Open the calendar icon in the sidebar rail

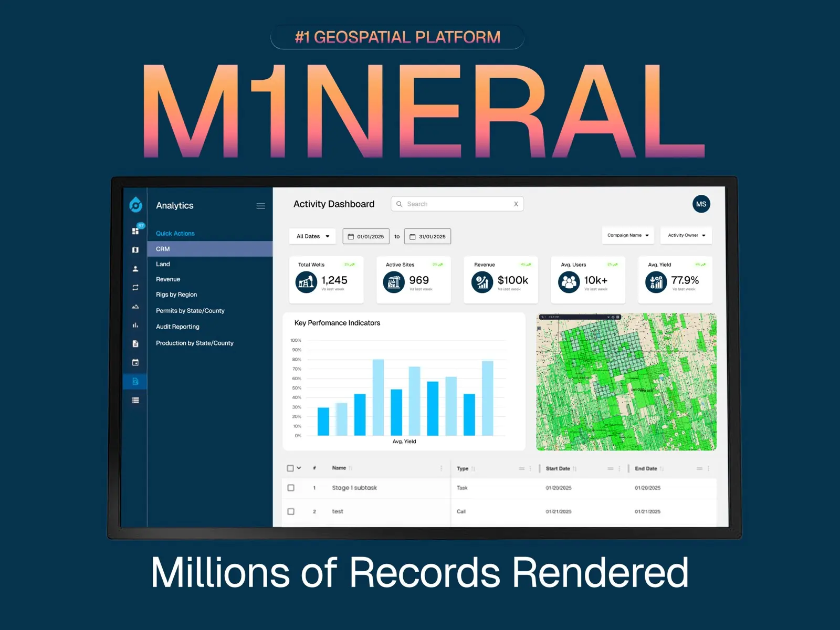click(x=135, y=363)
